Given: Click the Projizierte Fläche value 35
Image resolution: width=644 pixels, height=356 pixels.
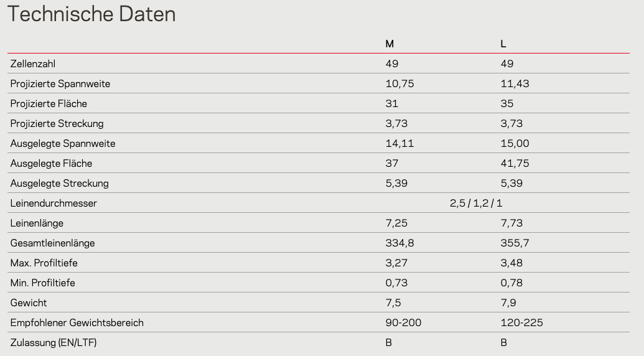Looking at the screenshot, I should click(507, 103).
